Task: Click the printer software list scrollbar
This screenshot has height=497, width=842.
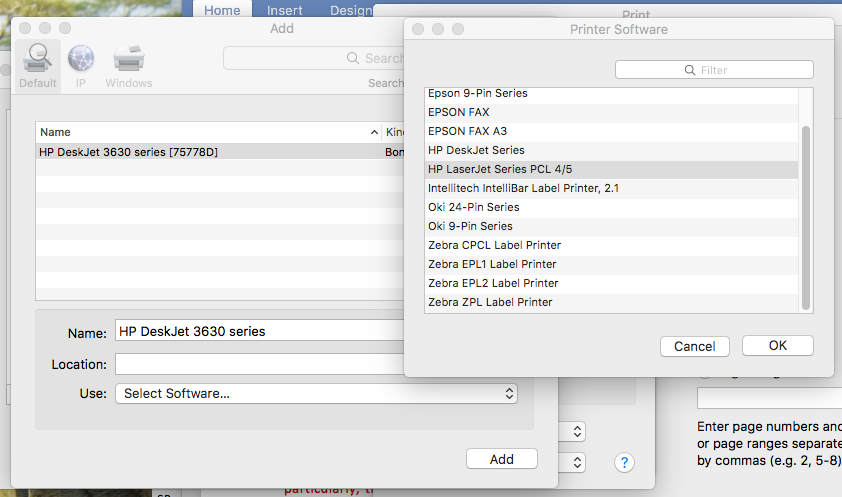Action: coord(805,218)
